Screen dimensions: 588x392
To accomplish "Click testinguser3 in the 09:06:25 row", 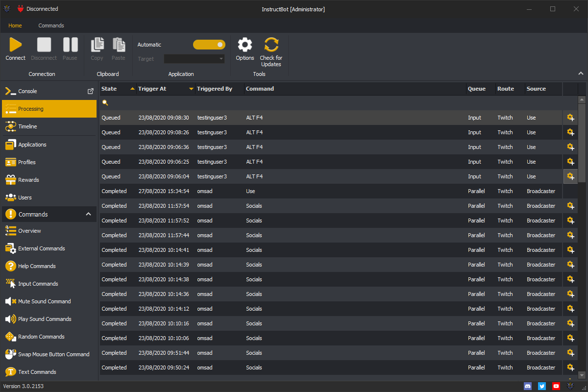I will (x=212, y=162).
